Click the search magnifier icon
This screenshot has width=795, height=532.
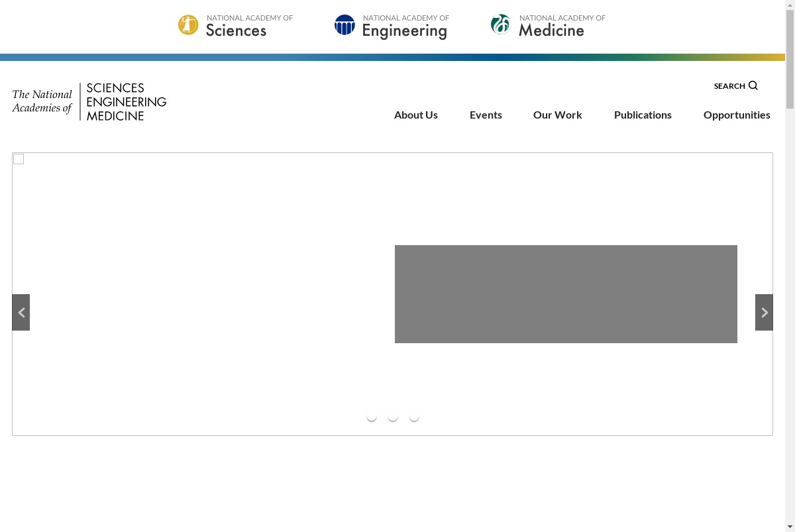click(x=753, y=85)
